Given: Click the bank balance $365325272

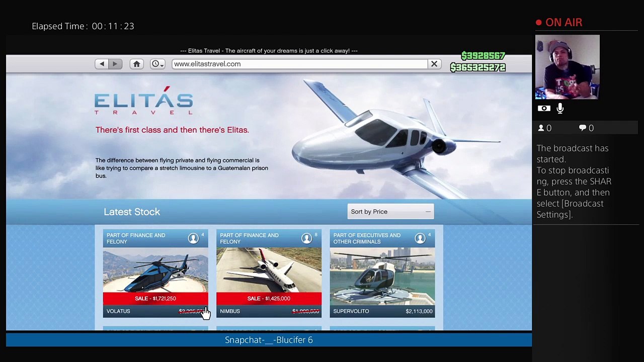Looking at the screenshot, I should click(478, 67).
